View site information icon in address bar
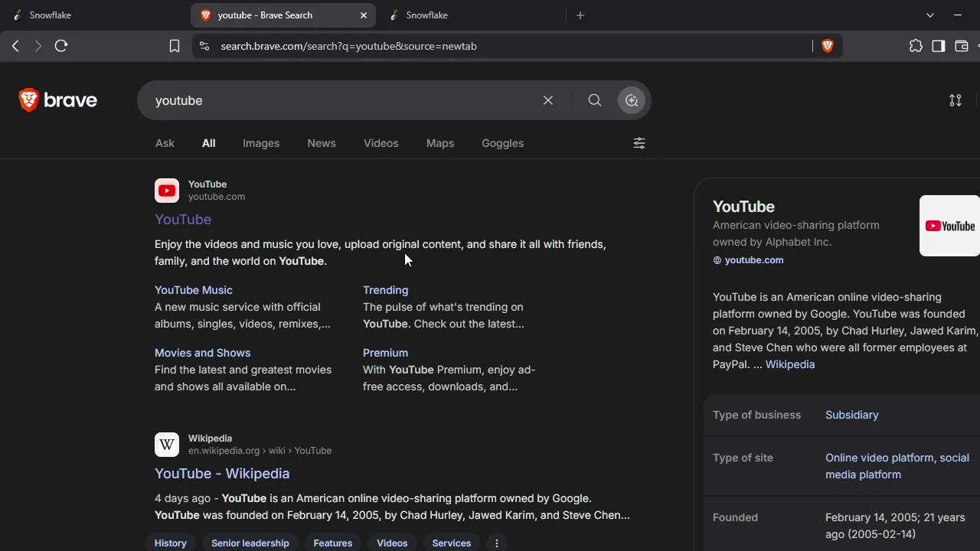 (204, 46)
